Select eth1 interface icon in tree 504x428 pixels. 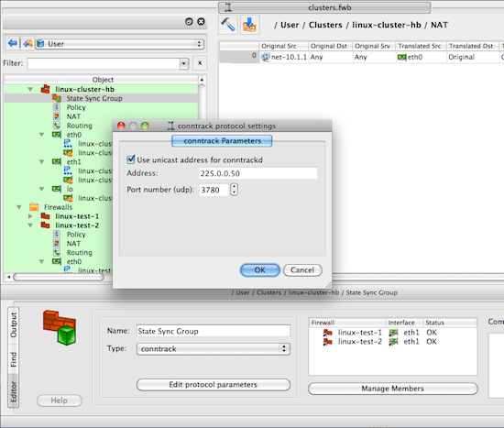(57, 161)
